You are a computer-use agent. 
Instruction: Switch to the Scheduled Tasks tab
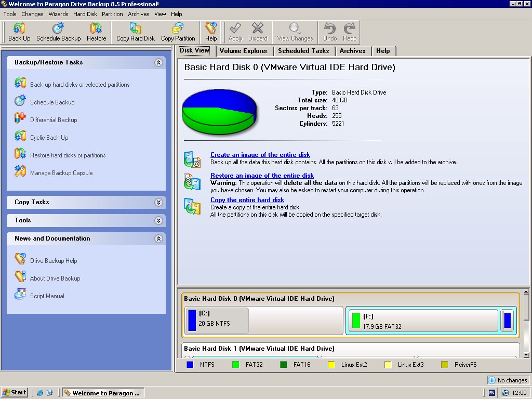303,51
